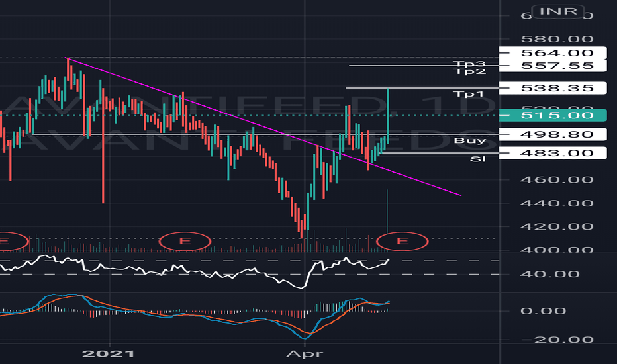Select the 483.00 stop loss label
The image size is (617, 364).
553,153
